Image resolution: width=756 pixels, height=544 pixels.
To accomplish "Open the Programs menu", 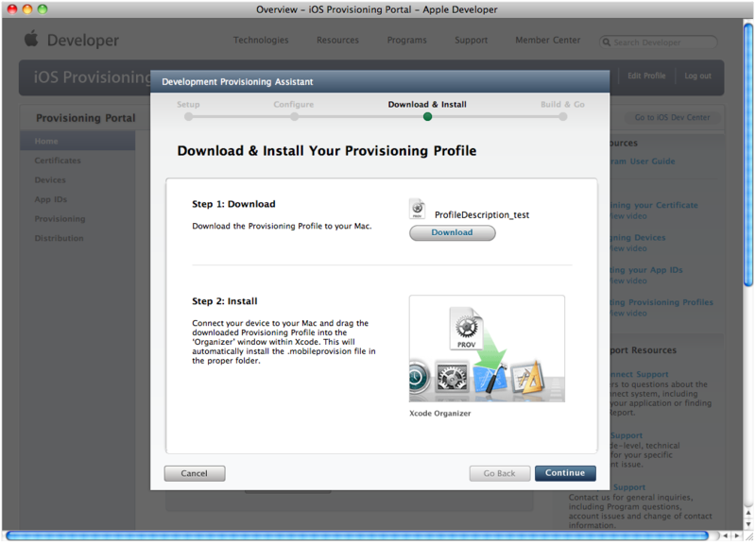I will 407,40.
